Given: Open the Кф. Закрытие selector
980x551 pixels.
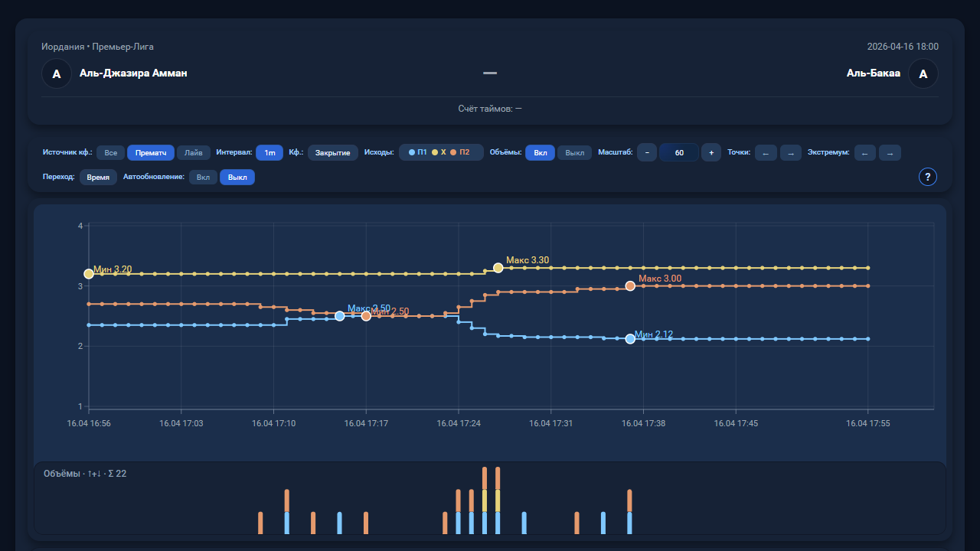Looking at the screenshot, I should 333,153.
